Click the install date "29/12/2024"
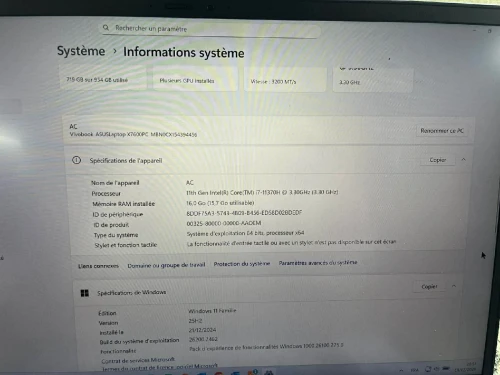 [x=202, y=330]
